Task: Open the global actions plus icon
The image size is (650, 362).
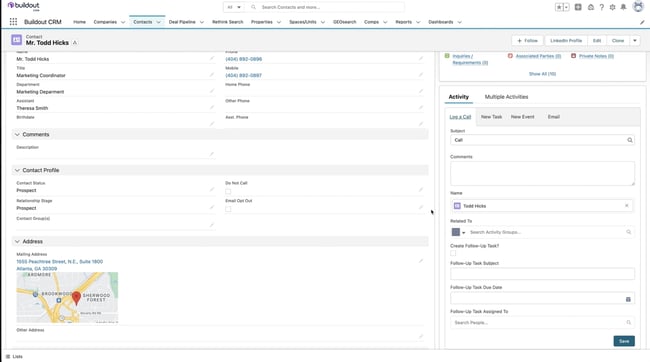Action: [x=578, y=7]
